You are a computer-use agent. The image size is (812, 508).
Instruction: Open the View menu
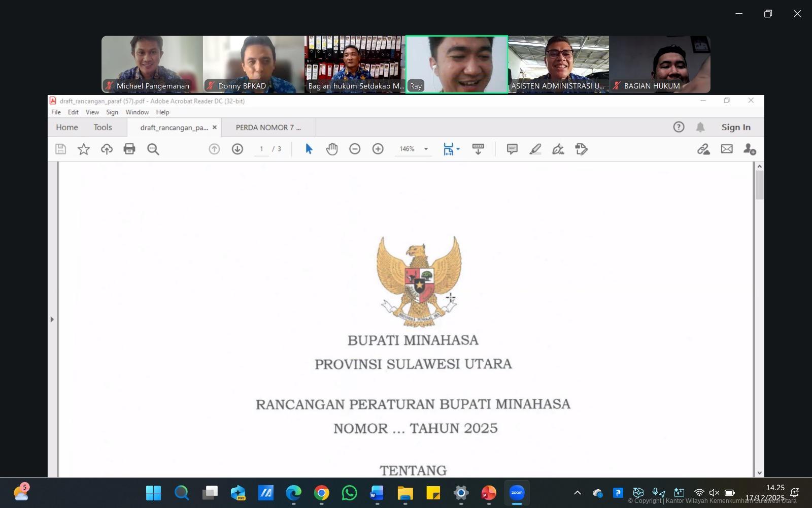tap(92, 112)
